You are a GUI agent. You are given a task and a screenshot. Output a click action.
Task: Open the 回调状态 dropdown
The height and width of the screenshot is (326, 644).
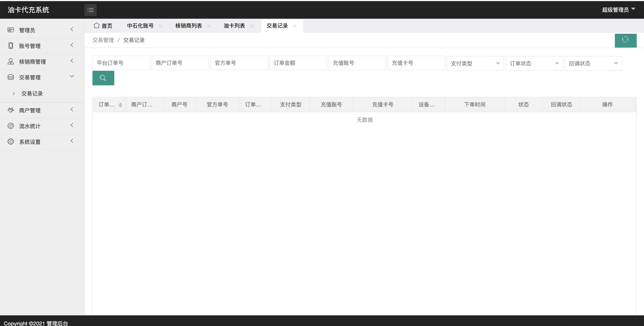click(x=593, y=63)
